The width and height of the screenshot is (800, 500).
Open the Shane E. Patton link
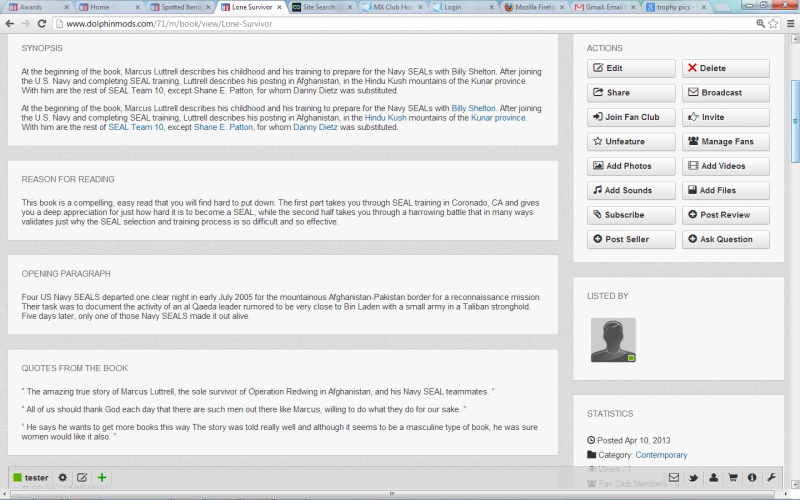(x=223, y=127)
